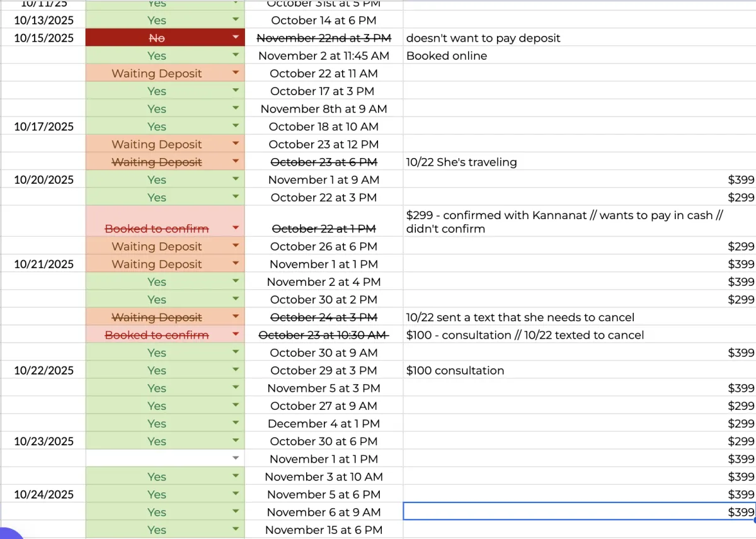Click the 10/20/2025 date cell

coord(44,179)
